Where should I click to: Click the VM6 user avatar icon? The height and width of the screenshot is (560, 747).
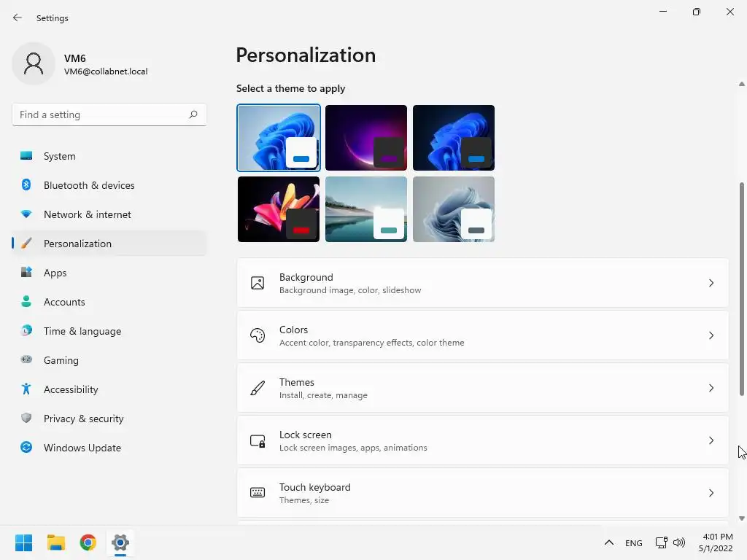34,63
